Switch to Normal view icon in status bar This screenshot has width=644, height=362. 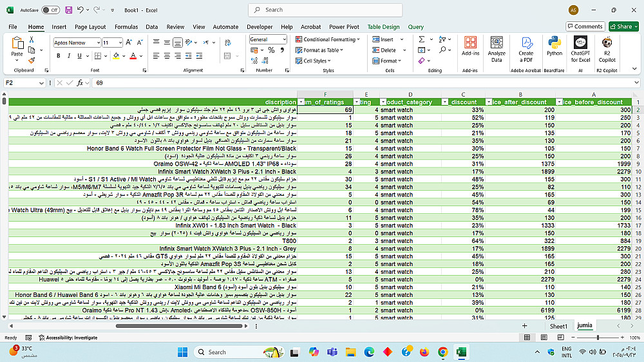(527, 338)
